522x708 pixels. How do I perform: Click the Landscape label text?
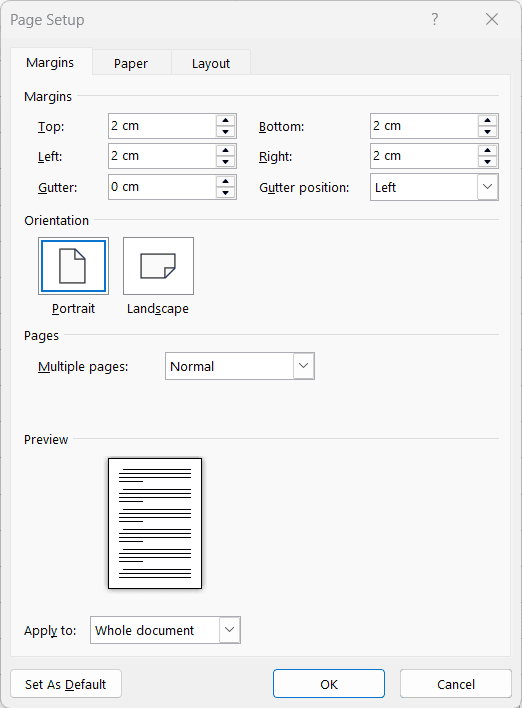click(x=158, y=309)
